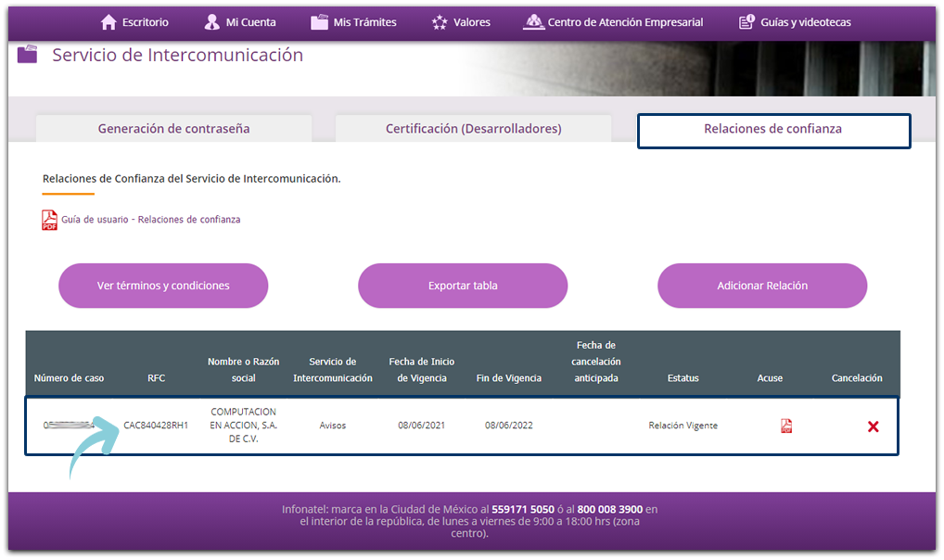Screen dimensions: 944x560
Task: Click Adicionar Relación button
Action: 762,286
